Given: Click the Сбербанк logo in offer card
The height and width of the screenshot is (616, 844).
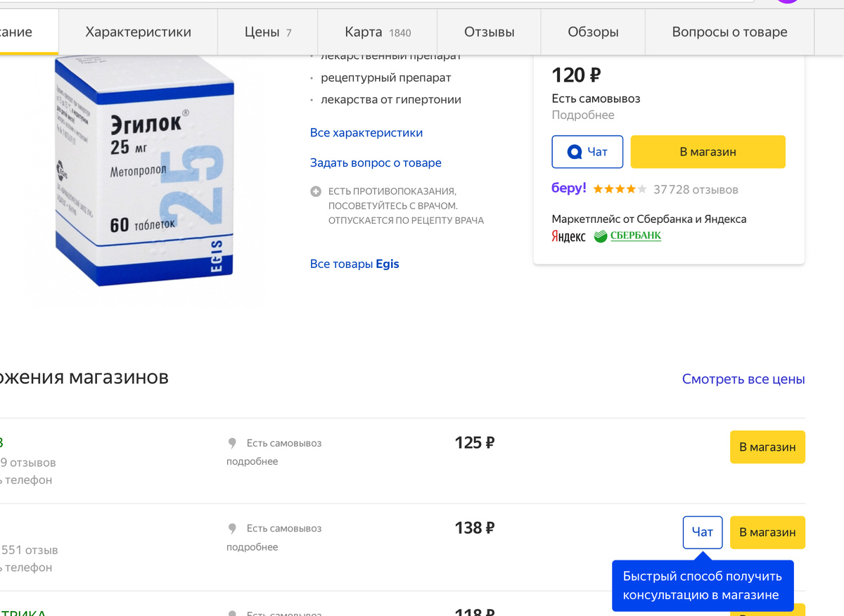Looking at the screenshot, I should (x=627, y=236).
